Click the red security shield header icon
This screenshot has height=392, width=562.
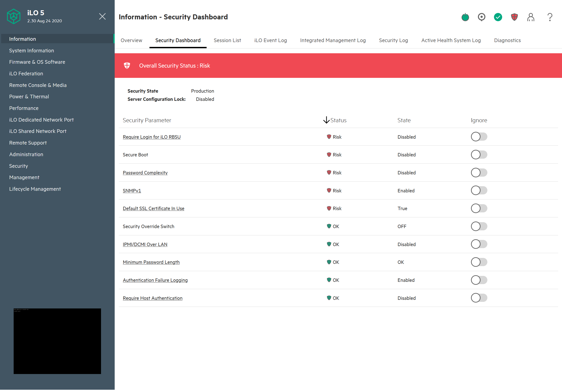(514, 17)
